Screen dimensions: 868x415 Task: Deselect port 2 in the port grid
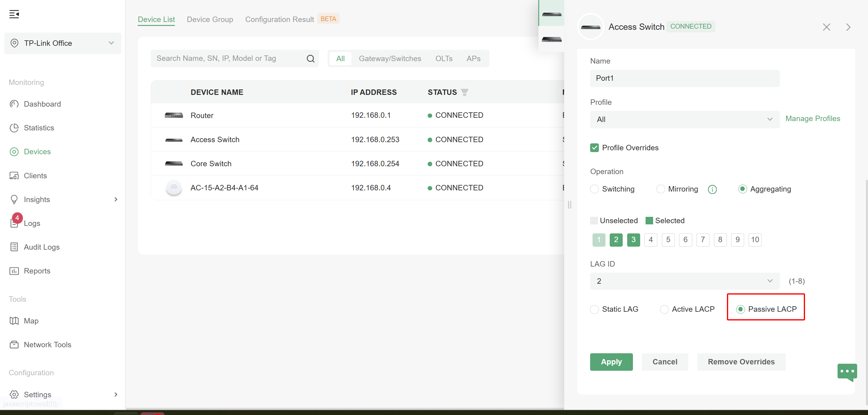(616, 240)
